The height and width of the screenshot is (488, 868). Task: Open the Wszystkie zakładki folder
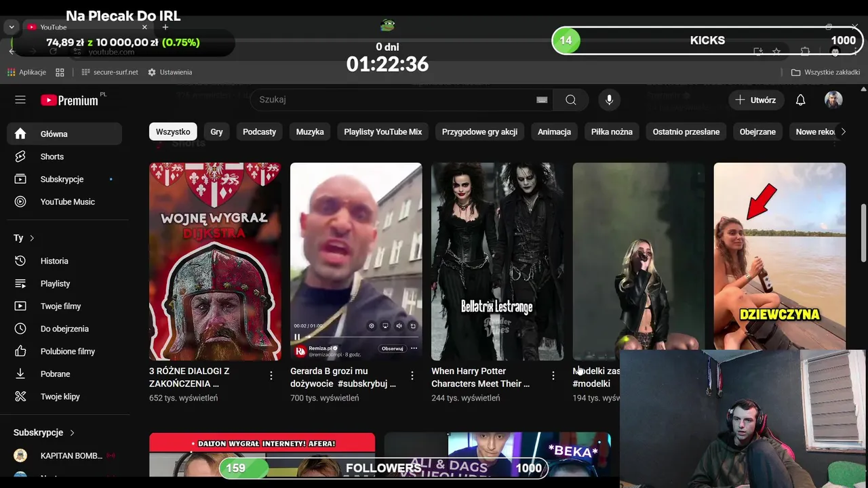tap(825, 72)
